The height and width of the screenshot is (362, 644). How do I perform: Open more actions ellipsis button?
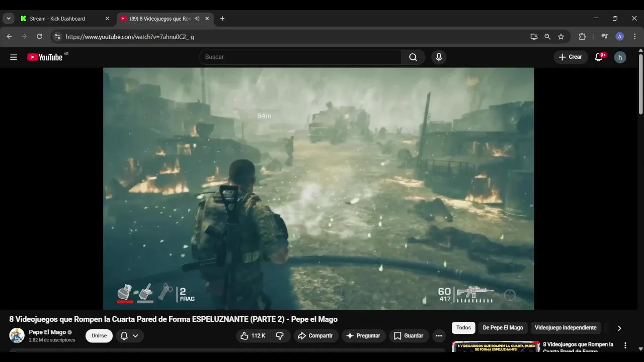439,336
